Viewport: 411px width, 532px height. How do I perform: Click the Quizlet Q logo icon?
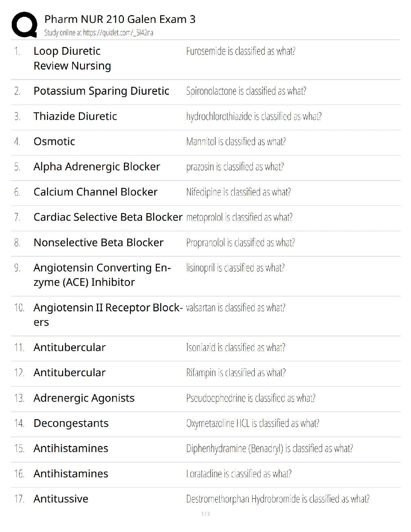pyautogui.click(x=24, y=25)
